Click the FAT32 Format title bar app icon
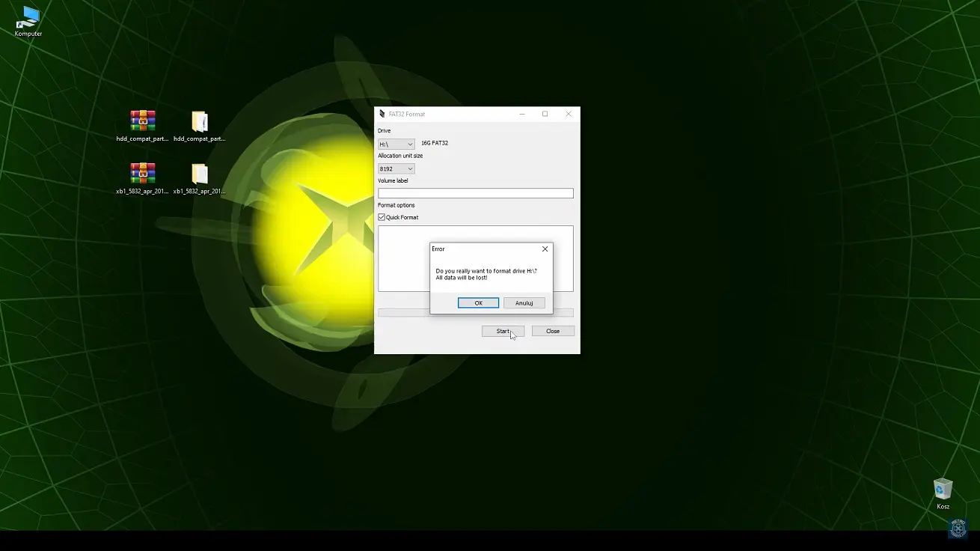 pyautogui.click(x=382, y=114)
